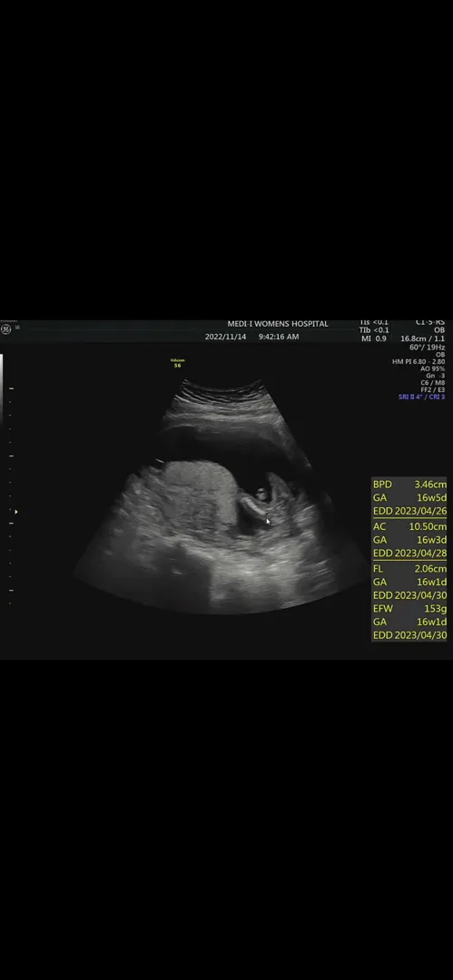Screen dimensions: 453x980
Task: Click the AO 95% power setting
Action: (433, 368)
